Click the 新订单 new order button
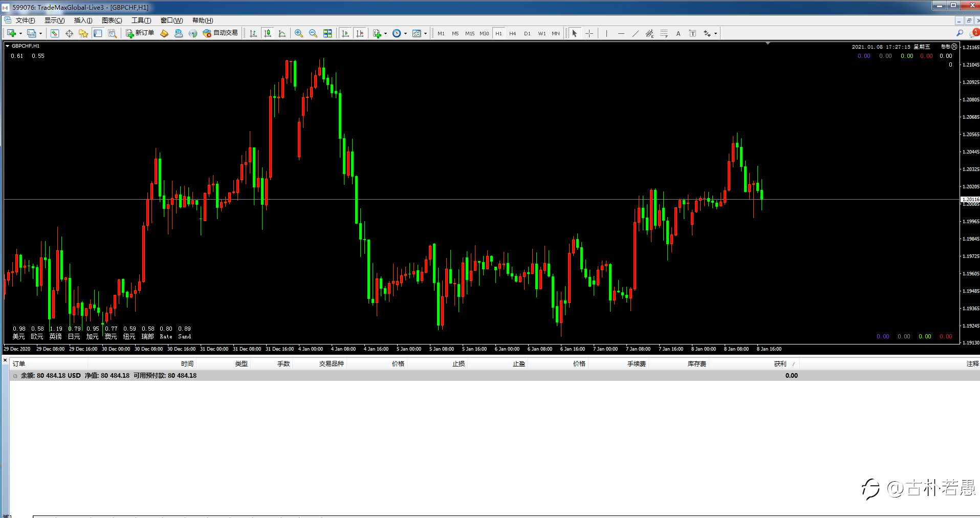Image resolution: width=980 pixels, height=518 pixels. (140, 33)
